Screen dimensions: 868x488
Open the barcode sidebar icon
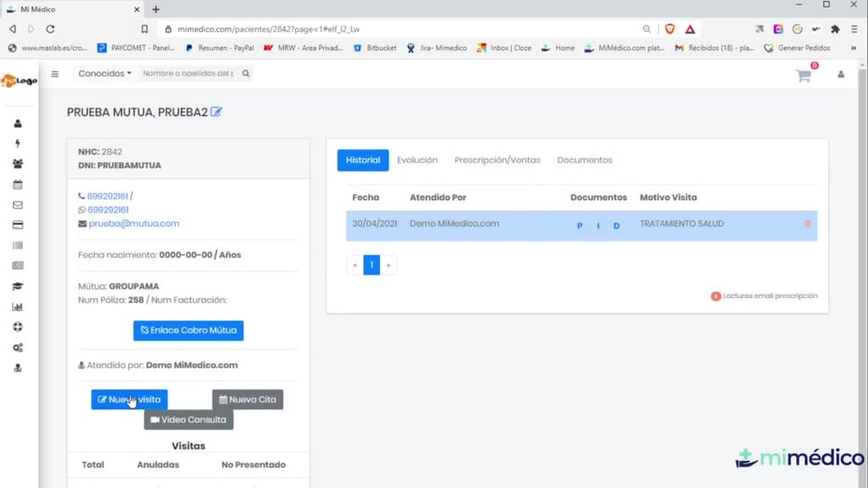click(18, 245)
